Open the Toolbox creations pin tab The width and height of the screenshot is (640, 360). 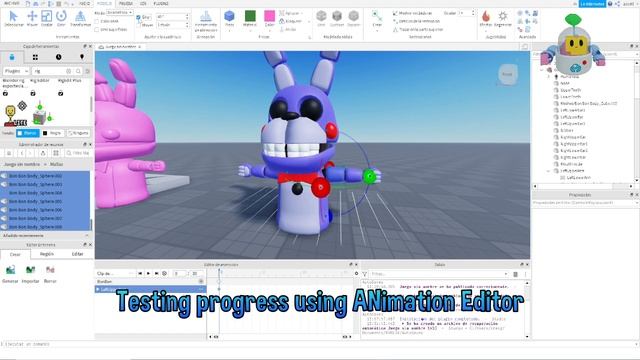coord(82,57)
